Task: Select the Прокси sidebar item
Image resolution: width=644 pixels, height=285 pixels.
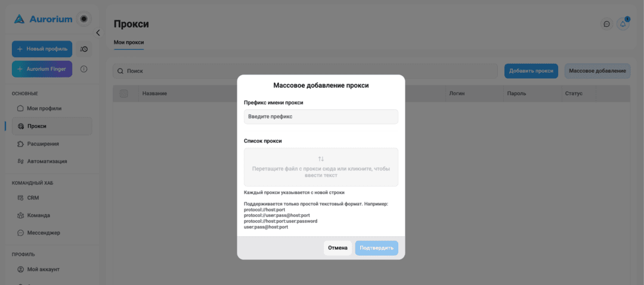Action: [52, 126]
